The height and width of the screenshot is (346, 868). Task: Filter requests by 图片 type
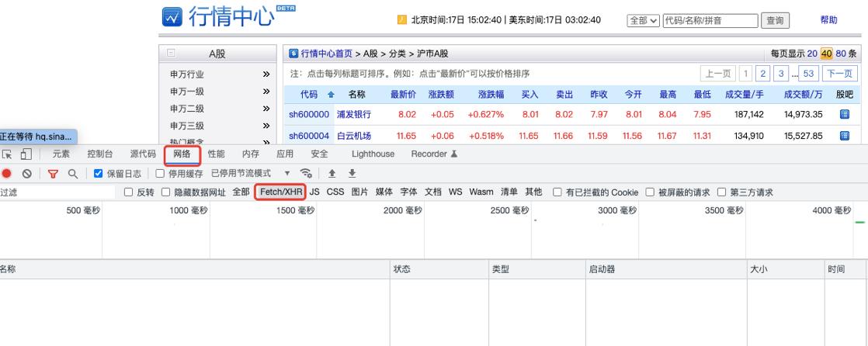coord(359,192)
